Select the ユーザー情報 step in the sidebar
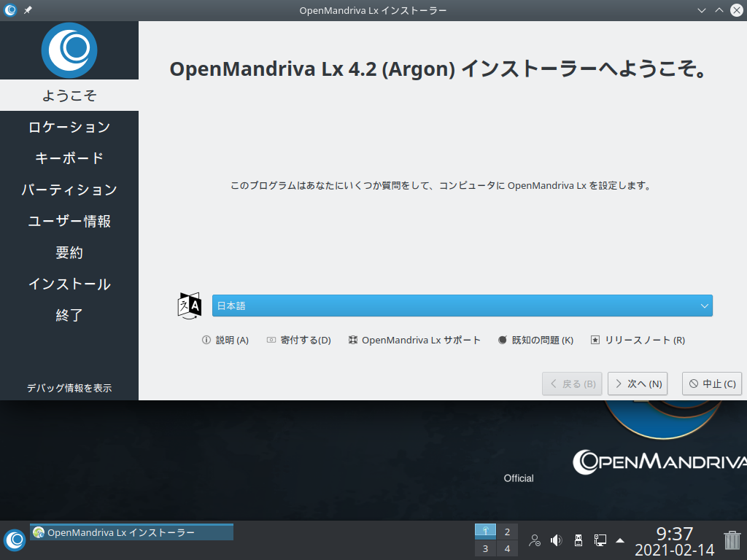 [69, 221]
